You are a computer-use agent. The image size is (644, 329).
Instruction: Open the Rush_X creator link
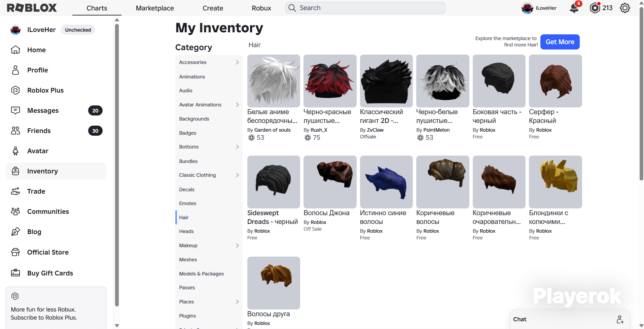(319, 130)
